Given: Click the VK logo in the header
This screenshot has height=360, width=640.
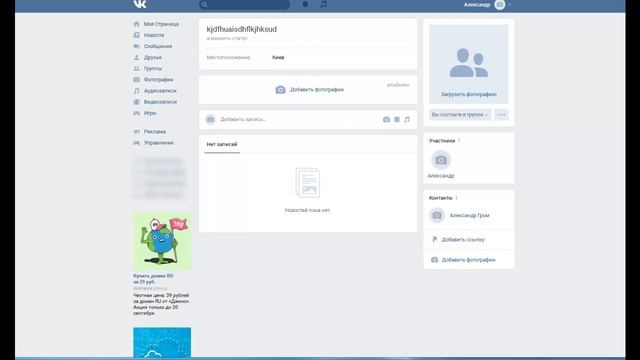Looking at the screenshot, I should pos(140,4).
